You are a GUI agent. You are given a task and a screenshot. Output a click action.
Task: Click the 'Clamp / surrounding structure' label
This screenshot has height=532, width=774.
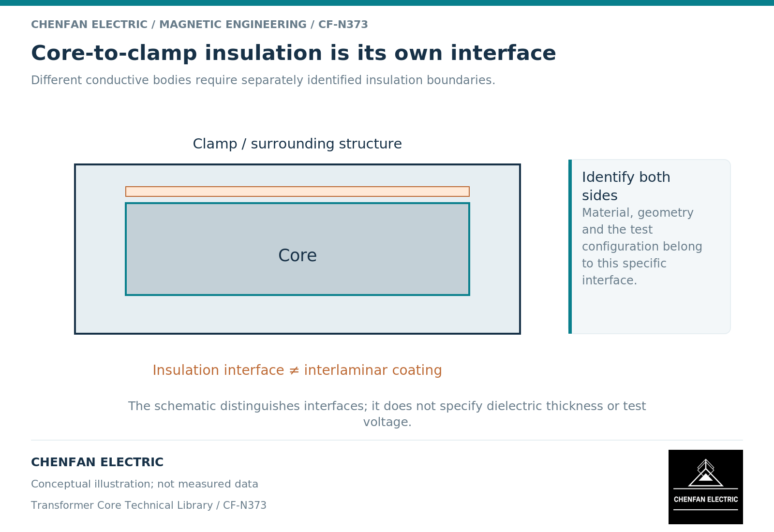(298, 144)
